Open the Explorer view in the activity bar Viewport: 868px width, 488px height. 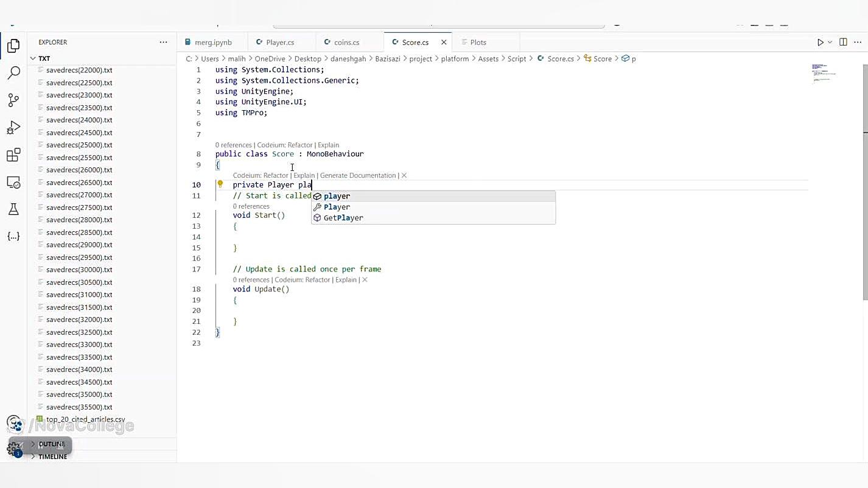click(x=13, y=46)
